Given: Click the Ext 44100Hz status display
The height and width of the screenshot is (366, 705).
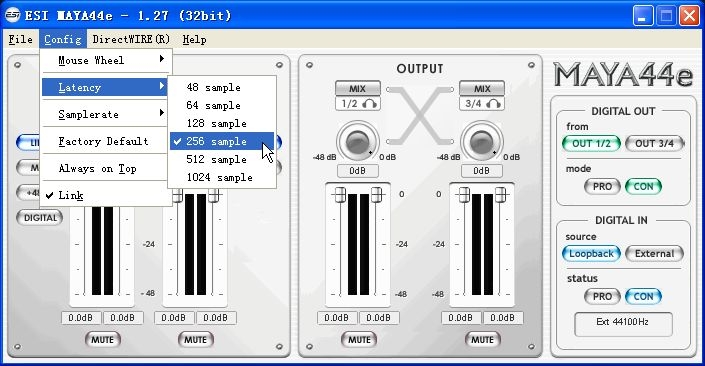Looking at the screenshot, I should 623,324.
